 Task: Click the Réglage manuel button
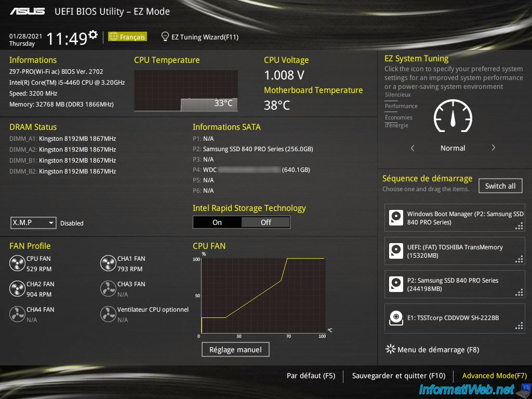coord(235,350)
